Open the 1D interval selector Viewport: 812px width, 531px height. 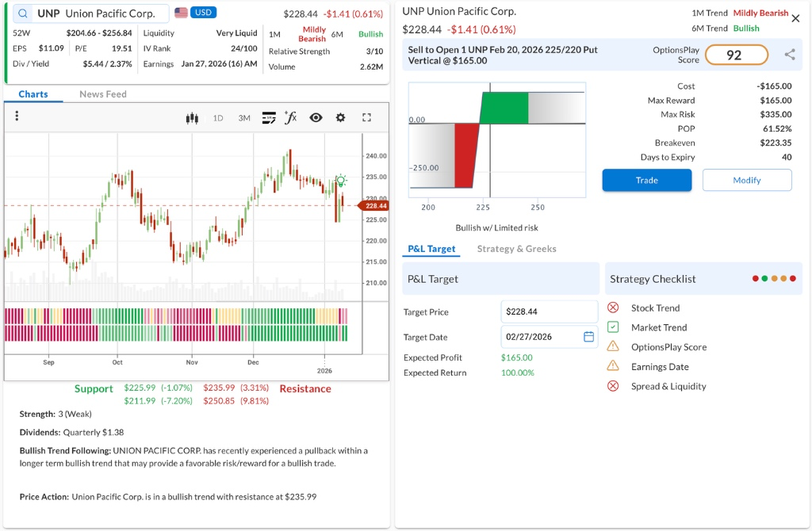(x=217, y=117)
